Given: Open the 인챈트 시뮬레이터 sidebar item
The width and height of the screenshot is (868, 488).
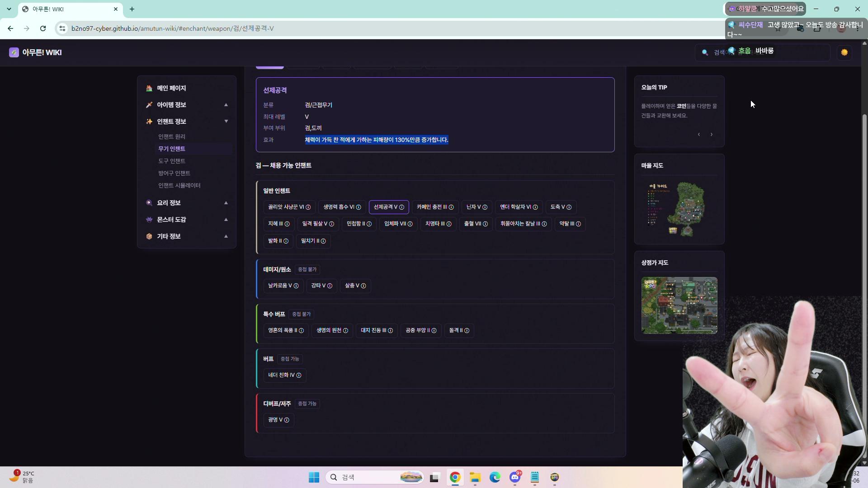Looking at the screenshot, I should (x=179, y=185).
